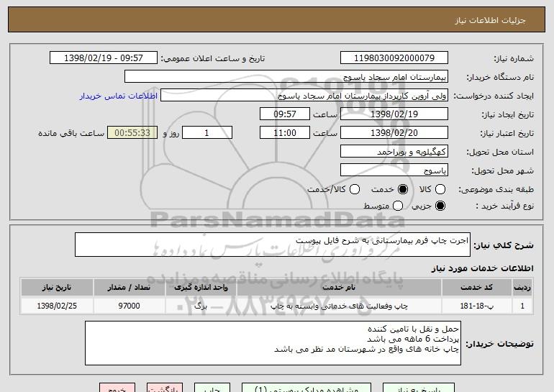Screen dimensions: 554x392
Task: Click the مشاهده مدارک پیوستی (1) button
Action: pos(306,388)
